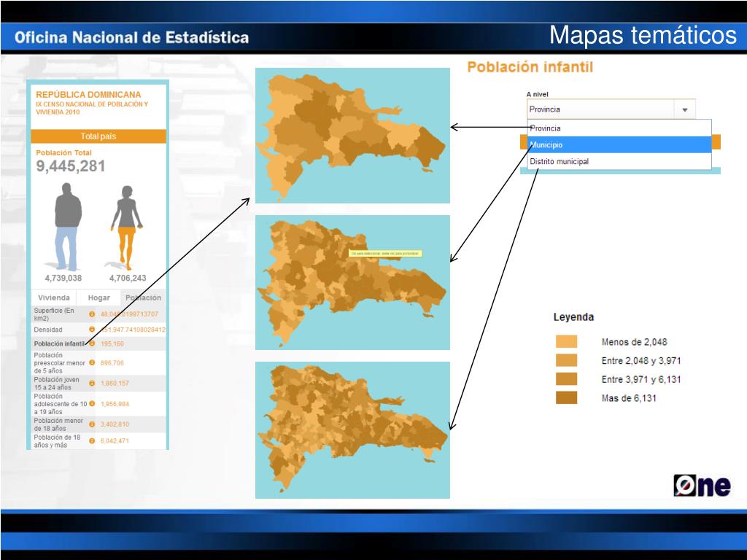Click the Entre 2,048 y 3,971 legend swatch
The width and height of the screenshot is (747, 560).
566,360
